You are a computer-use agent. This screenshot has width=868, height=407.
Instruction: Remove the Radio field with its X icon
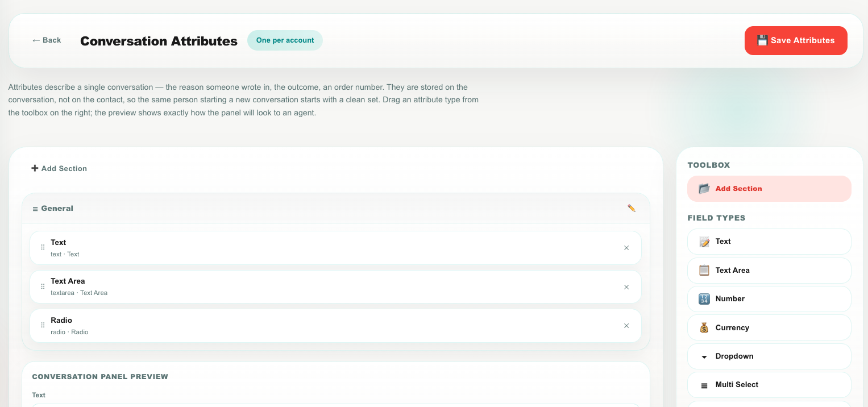click(x=626, y=326)
